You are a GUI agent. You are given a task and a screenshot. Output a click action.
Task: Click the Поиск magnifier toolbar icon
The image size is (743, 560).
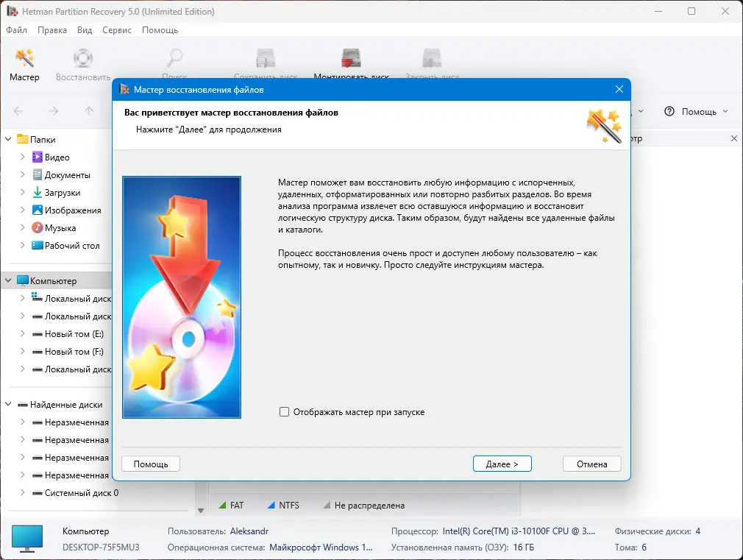(174, 58)
